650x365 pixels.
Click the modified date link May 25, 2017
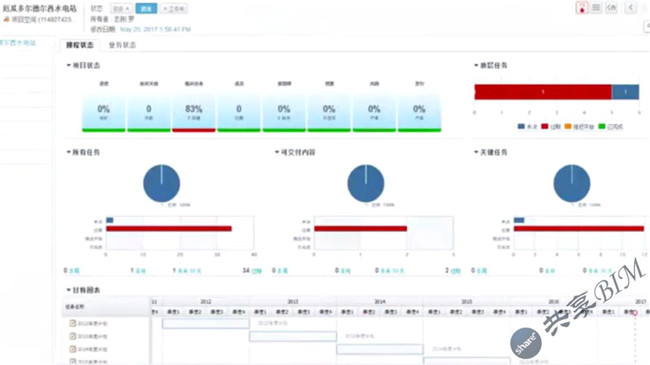tap(155, 29)
